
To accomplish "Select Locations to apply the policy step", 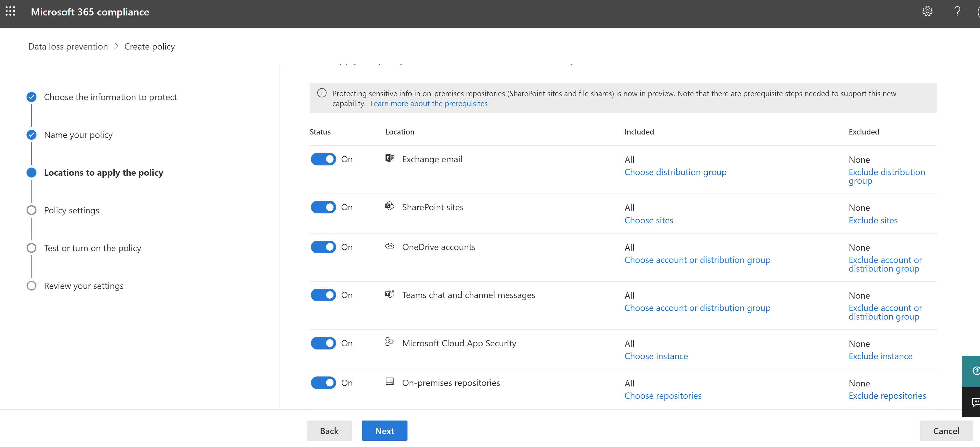I will click(x=103, y=173).
